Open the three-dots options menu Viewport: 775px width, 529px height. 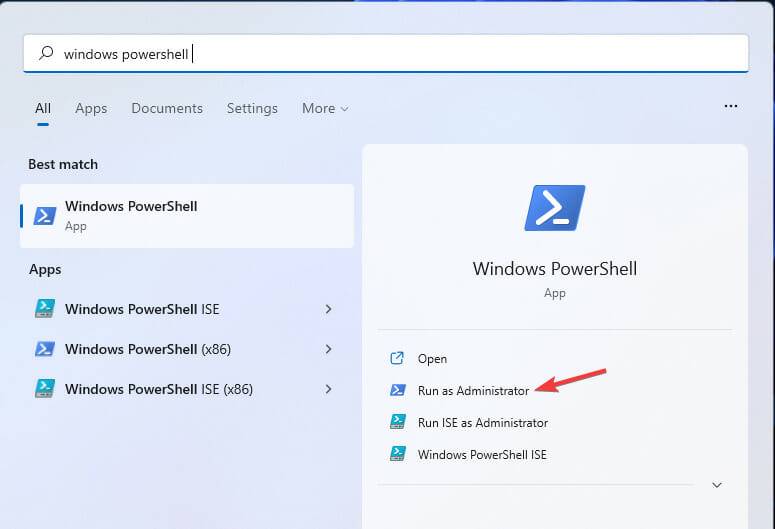(x=731, y=106)
